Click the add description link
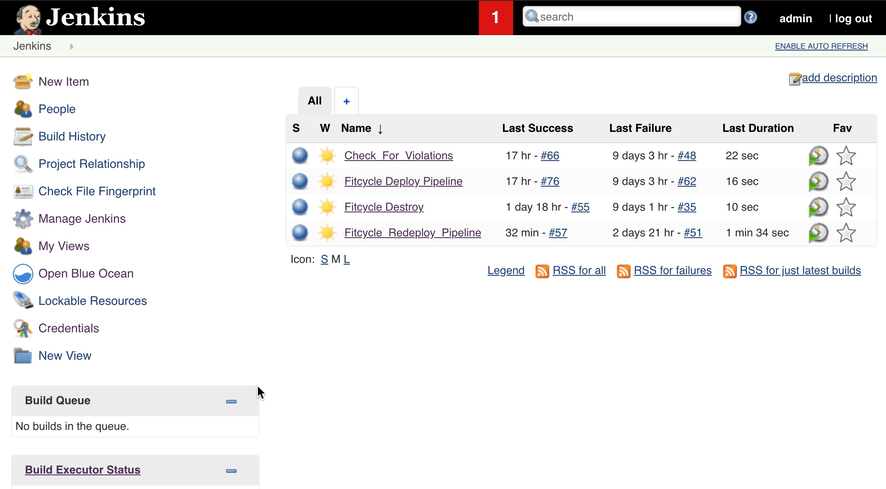 (839, 77)
